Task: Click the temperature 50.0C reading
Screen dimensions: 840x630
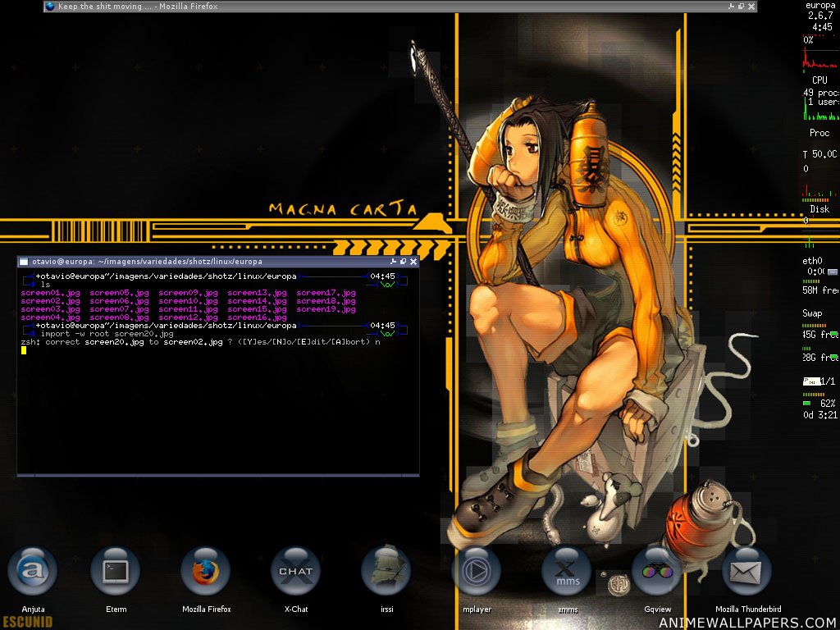Action: pos(820,154)
